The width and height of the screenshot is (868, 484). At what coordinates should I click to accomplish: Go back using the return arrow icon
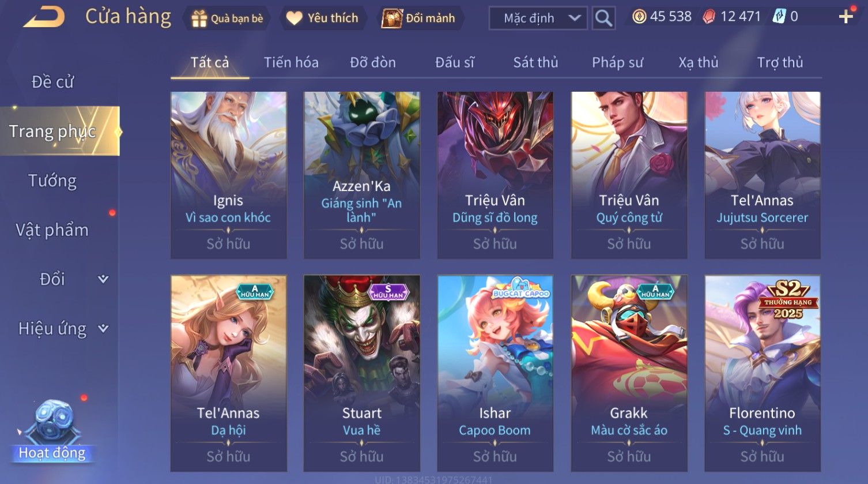[44, 17]
